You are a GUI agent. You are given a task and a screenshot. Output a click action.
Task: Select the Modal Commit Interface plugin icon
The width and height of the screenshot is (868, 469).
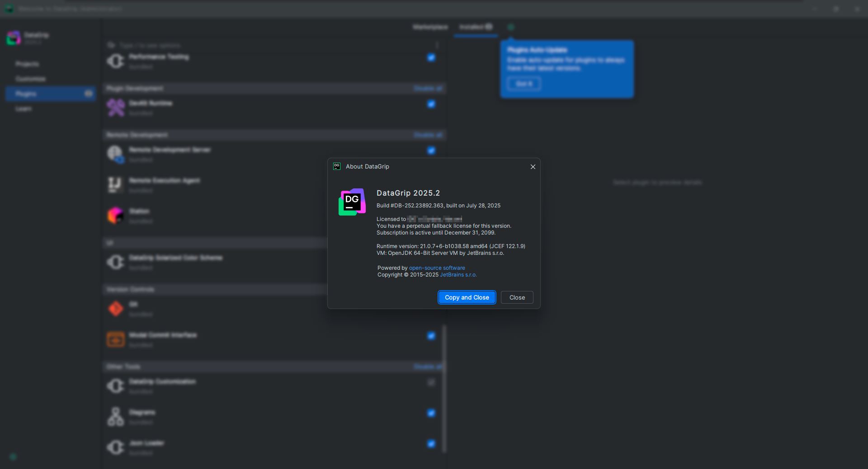(x=116, y=339)
